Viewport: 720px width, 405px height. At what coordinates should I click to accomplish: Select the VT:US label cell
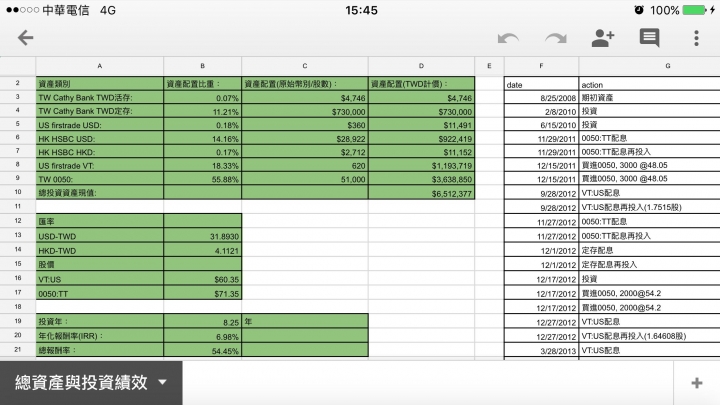pos(100,279)
